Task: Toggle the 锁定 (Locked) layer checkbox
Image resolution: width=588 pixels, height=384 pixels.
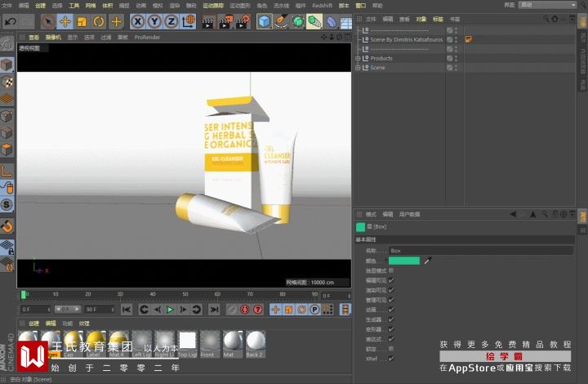Action: (391, 349)
